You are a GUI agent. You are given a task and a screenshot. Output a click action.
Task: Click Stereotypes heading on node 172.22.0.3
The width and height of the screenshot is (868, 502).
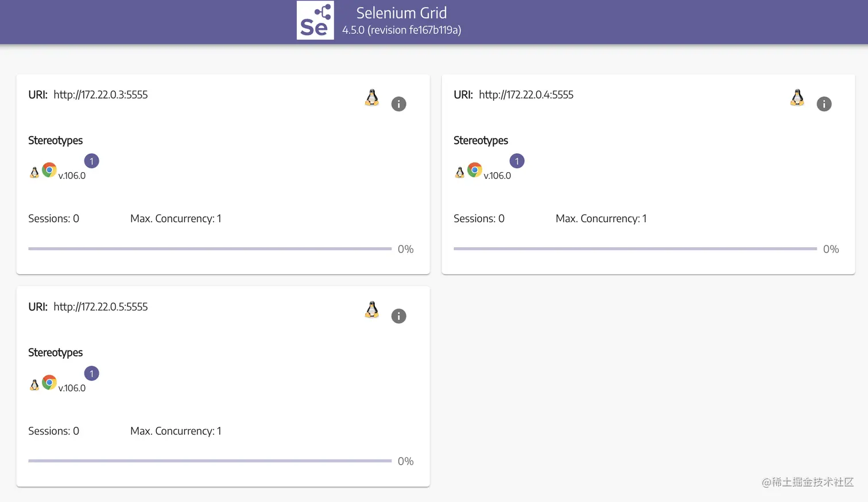(x=56, y=141)
